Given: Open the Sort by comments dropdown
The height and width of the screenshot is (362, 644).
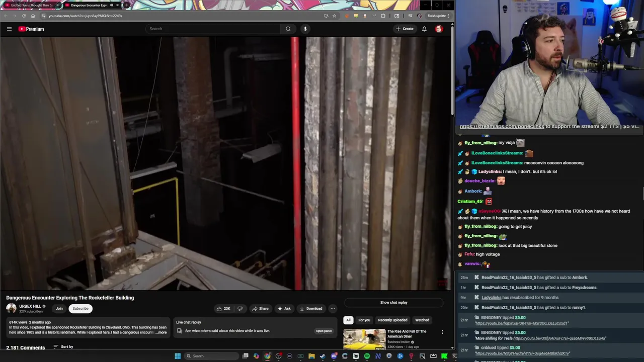Looking at the screenshot, I should coord(63,346).
